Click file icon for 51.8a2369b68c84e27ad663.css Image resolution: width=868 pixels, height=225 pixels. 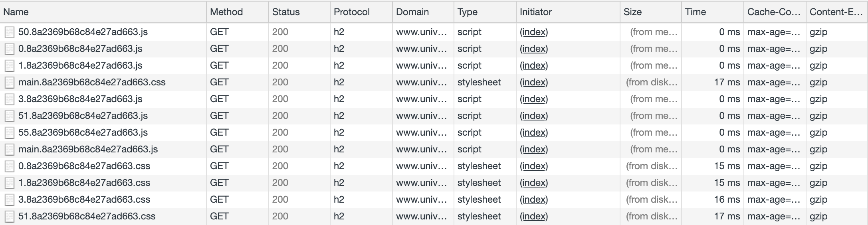click(x=9, y=217)
